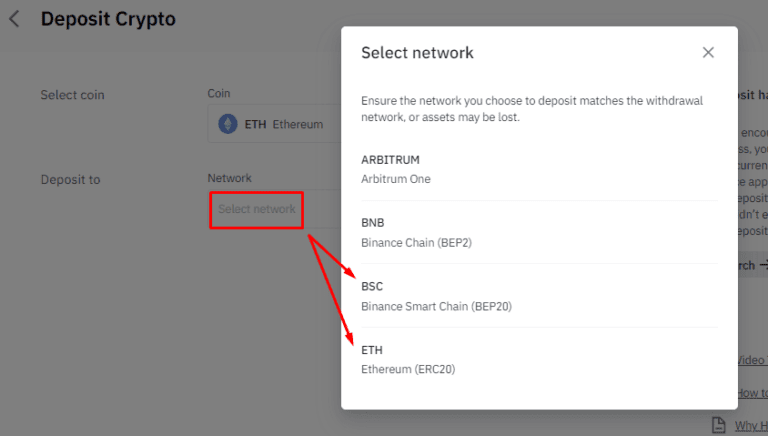The height and width of the screenshot is (436, 768).
Task: Open the ETH Ethereum coin selector
Action: [274, 124]
